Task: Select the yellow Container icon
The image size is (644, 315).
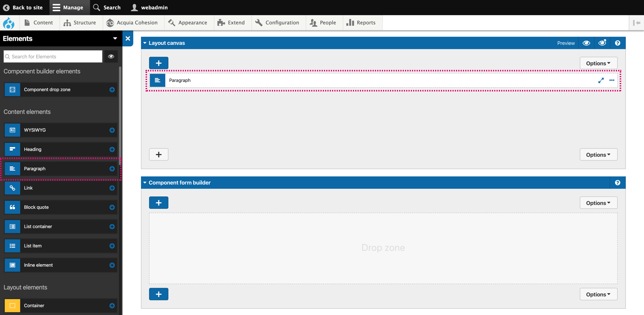Action: tap(12, 306)
